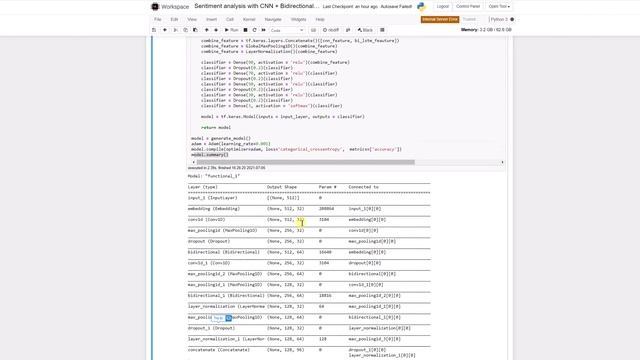The image size is (640, 360).
Task: Click the horizontal scrollbar thumb of the code cell
Action: (x=305, y=162)
